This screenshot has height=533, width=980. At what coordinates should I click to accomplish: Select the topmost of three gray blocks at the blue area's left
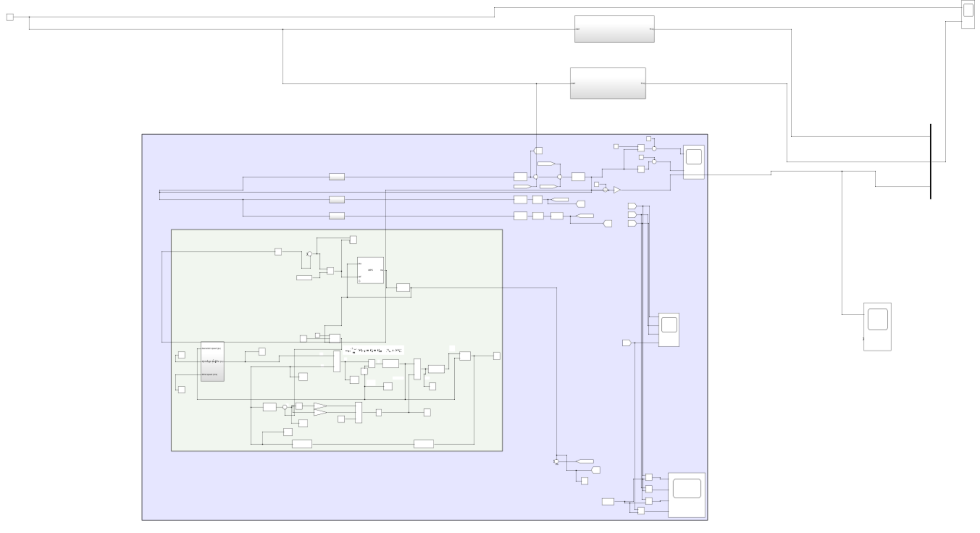(x=336, y=177)
